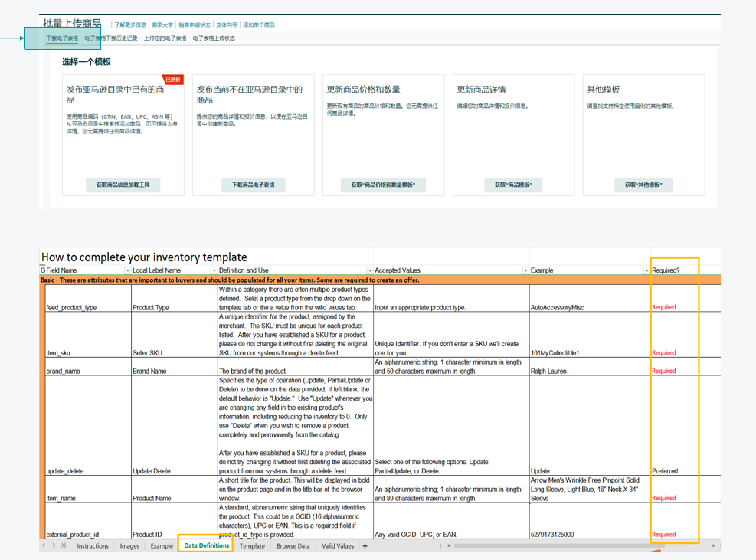The width and height of the screenshot is (756, 560).
Task: Switch to the Example sheet tab
Action: (x=162, y=546)
